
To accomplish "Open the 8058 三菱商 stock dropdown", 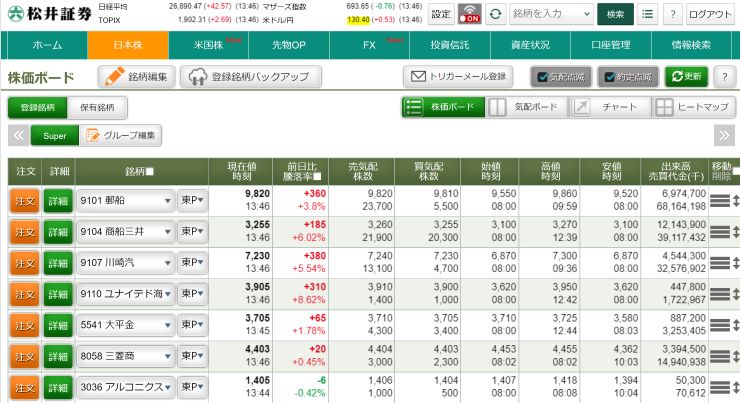I will point(126,356).
